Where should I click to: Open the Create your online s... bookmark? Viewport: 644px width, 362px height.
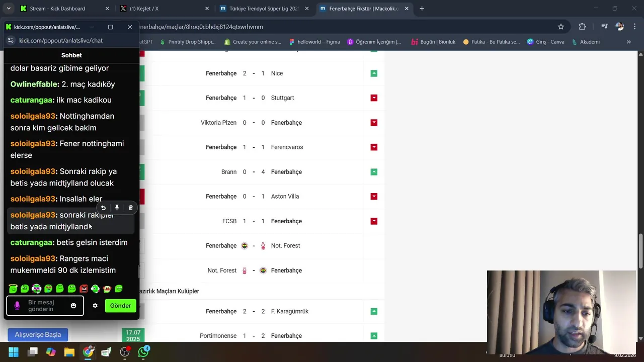click(253, 42)
